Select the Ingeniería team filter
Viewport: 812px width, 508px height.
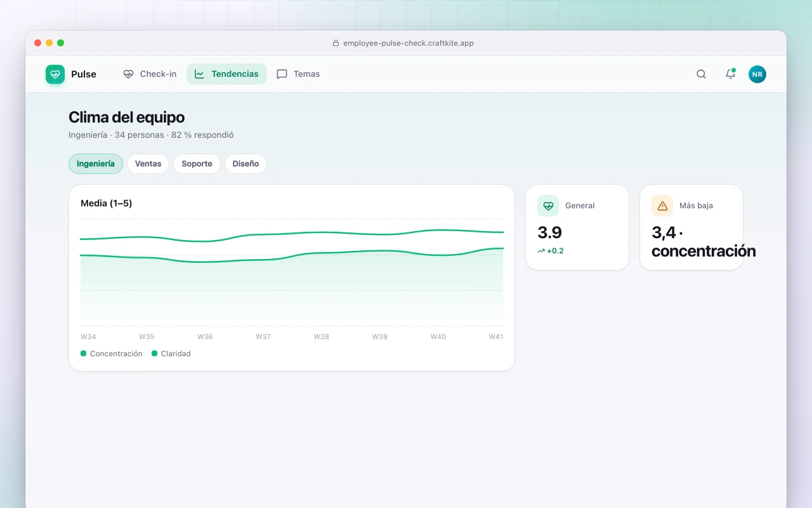96,164
